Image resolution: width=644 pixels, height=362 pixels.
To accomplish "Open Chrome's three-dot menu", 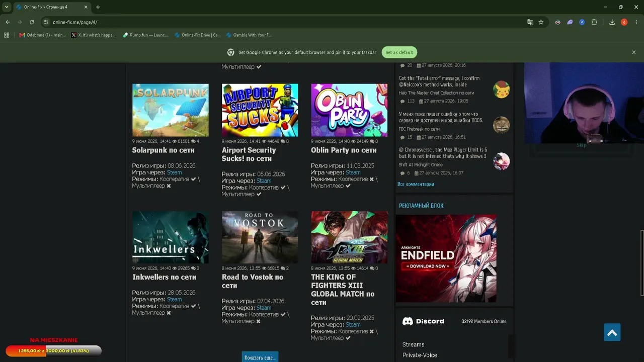I will (x=636, y=22).
